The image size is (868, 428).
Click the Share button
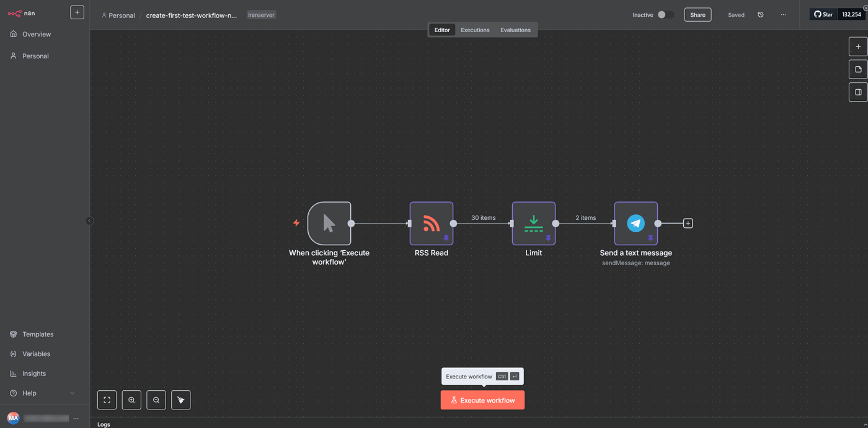(x=697, y=15)
